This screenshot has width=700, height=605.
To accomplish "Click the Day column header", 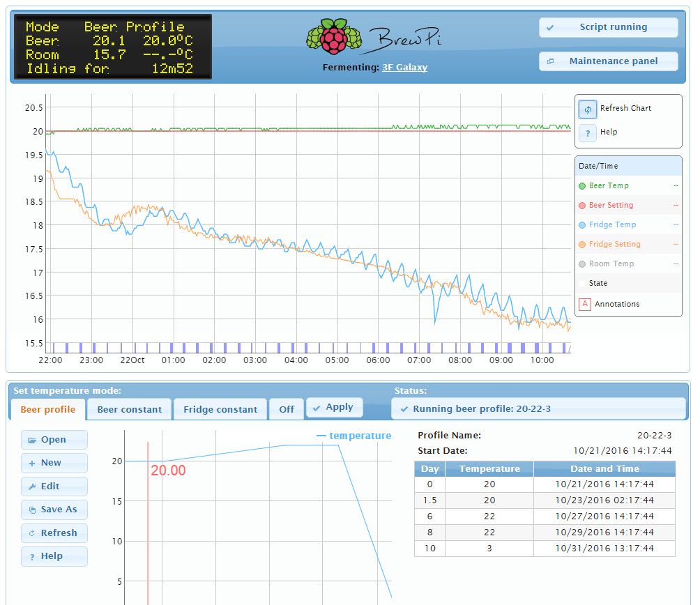I will click(430, 469).
